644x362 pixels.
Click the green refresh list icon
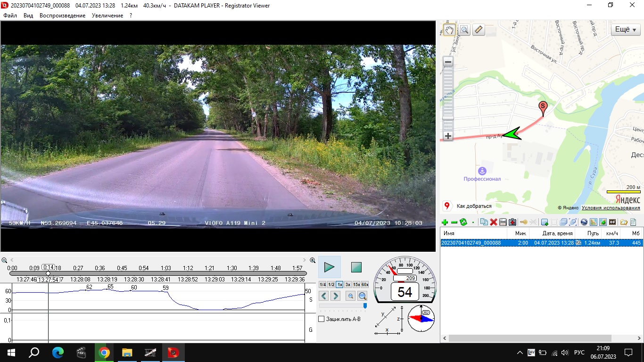click(463, 222)
